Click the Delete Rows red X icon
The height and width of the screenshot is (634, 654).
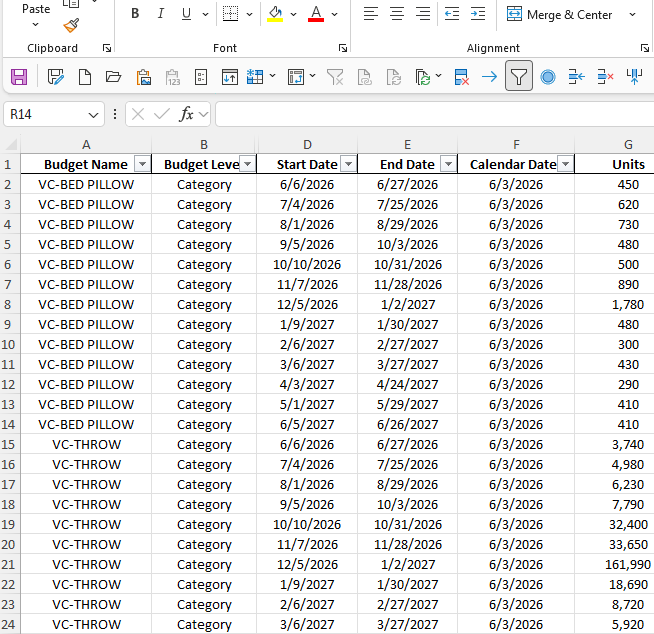click(461, 77)
